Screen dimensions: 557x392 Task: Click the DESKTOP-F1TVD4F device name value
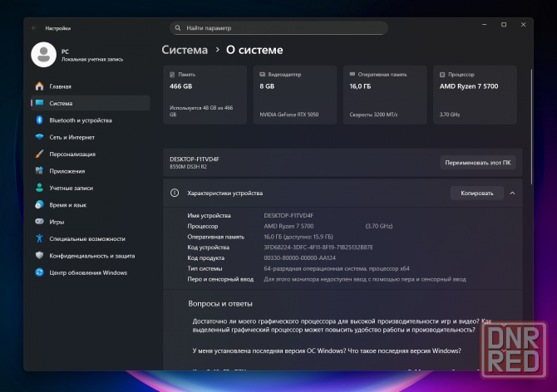pyautogui.click(x=288, y=215)
